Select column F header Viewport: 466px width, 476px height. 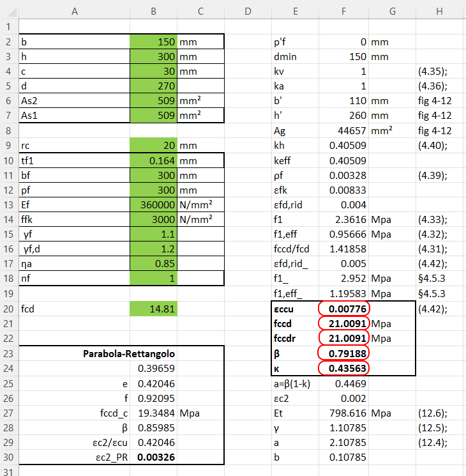[x=343, y=12]
